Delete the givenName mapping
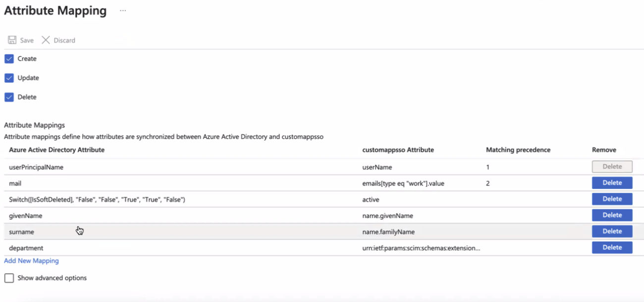The height and width of the screenshot is (302, 644). pyautogui.click(x=612, y=215)
